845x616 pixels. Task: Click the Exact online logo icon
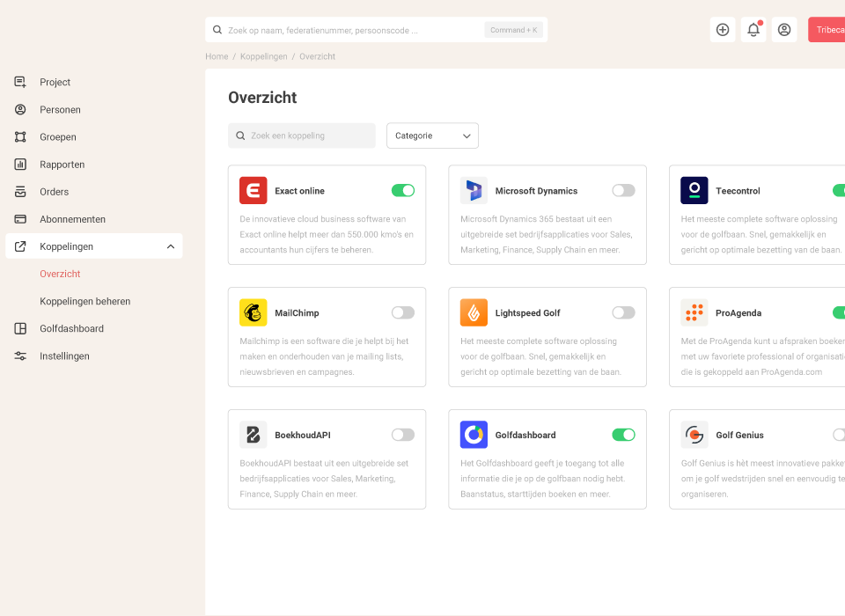[x=253, y=191]
